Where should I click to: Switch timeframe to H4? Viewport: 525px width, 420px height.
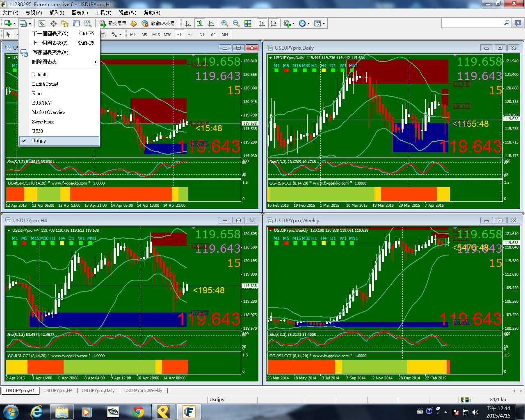tap(190, 34)
